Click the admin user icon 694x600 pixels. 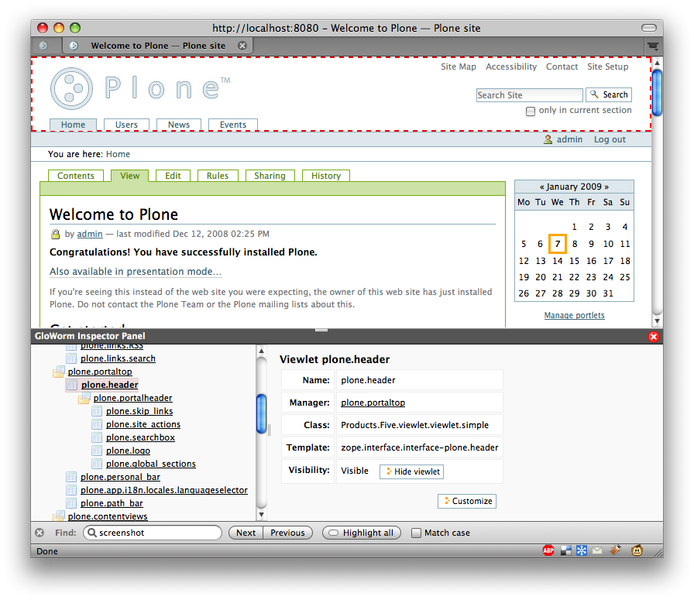(x=548, y=140)
